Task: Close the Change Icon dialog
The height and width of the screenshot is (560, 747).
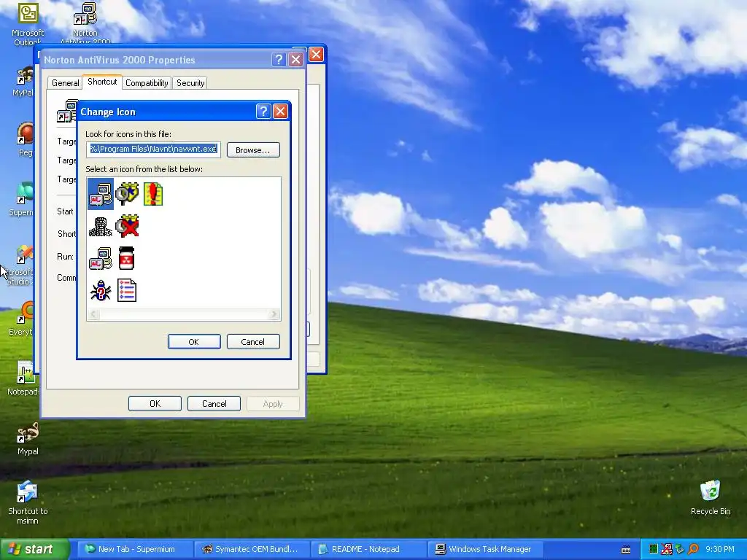Action: (x=281, y=112)
